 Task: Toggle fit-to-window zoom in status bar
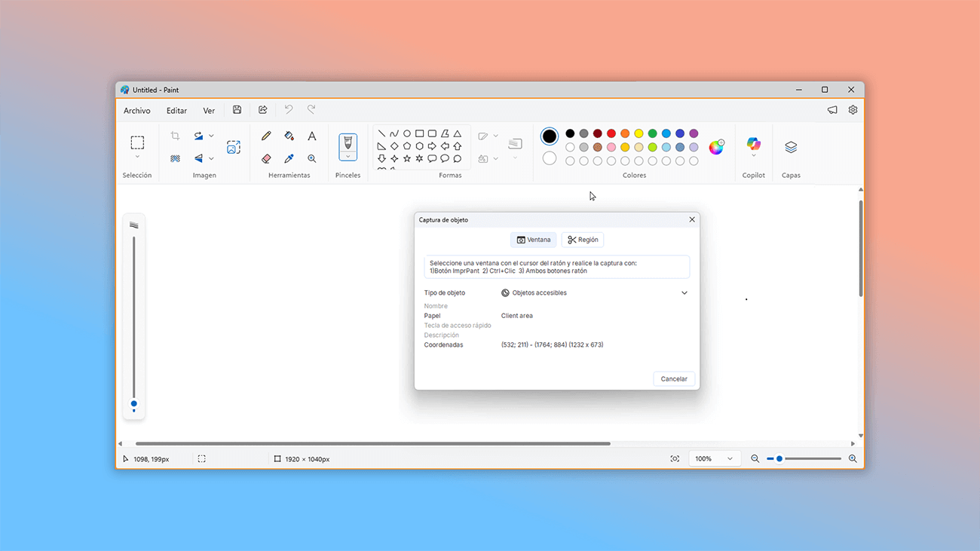675,458
